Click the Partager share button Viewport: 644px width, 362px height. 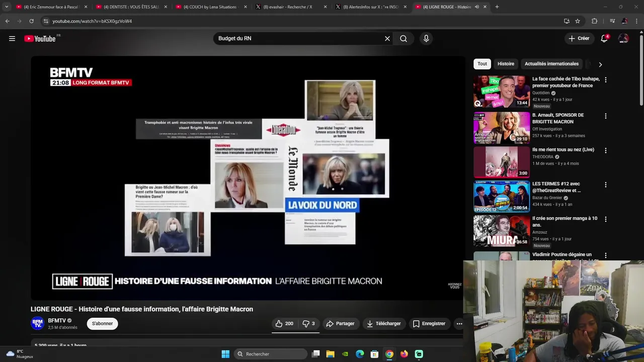[340, 324]
